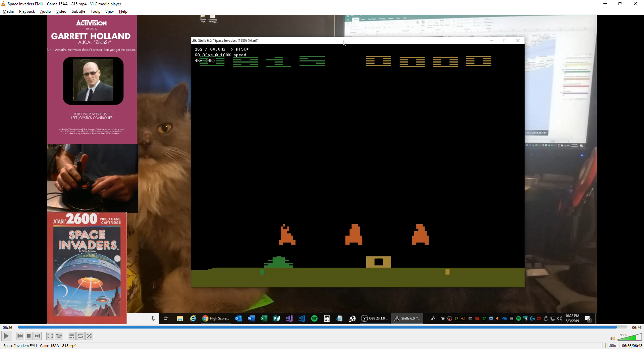Open Excel in recorded taskbar
The height and width of the screenshot is (349, 644).
click(x=264, y=318)
